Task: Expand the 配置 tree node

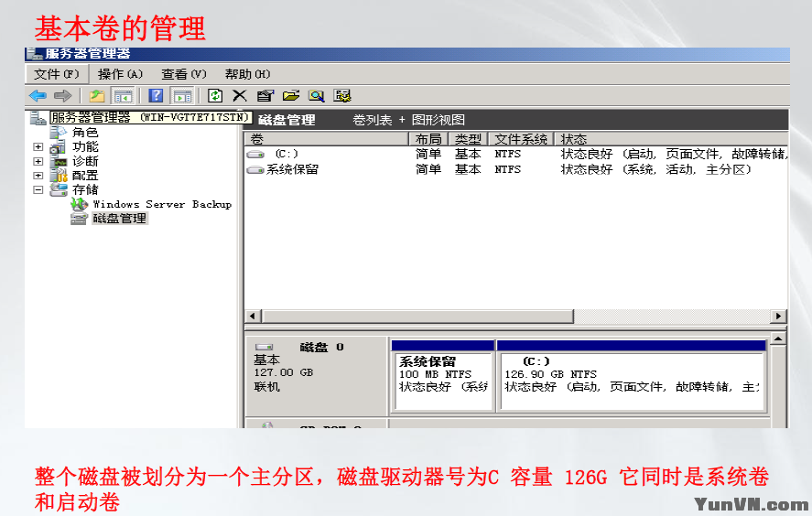Action: click(x=38, y=176)
